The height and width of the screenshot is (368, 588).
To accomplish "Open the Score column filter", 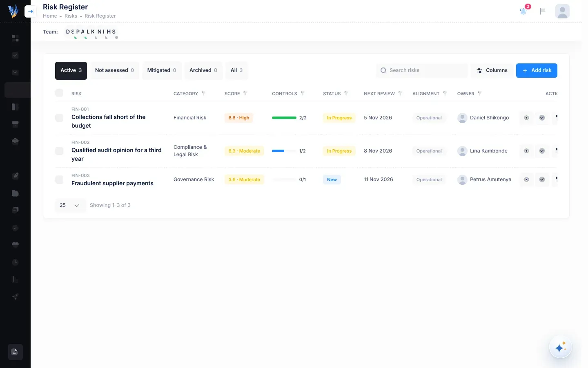I will point(245,94).
